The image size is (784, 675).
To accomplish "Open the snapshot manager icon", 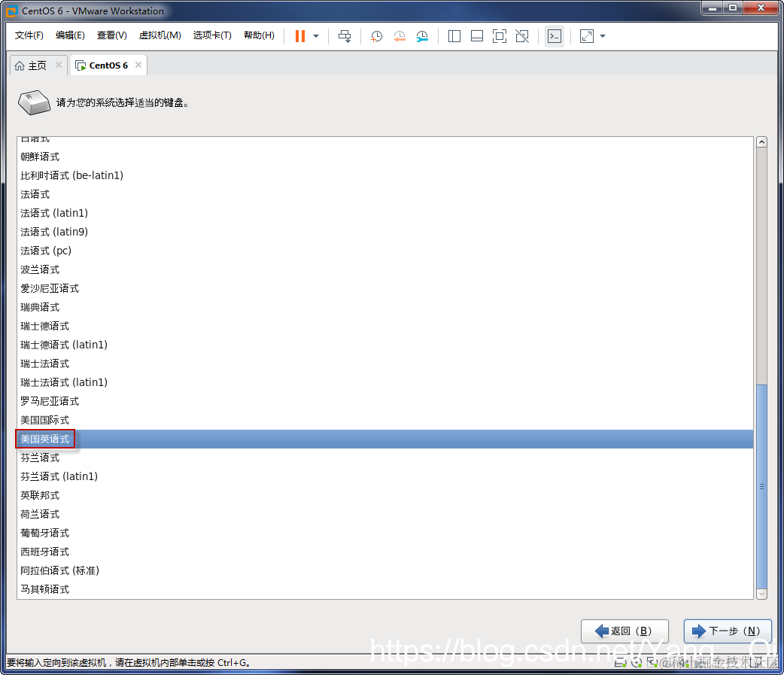I will click(422, 36).
